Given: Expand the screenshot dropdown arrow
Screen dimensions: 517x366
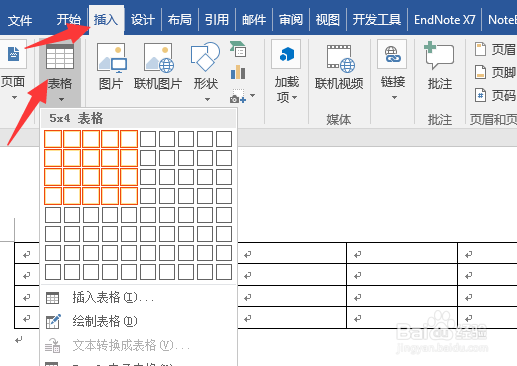Looking at the screenshot, I should 253,96.
